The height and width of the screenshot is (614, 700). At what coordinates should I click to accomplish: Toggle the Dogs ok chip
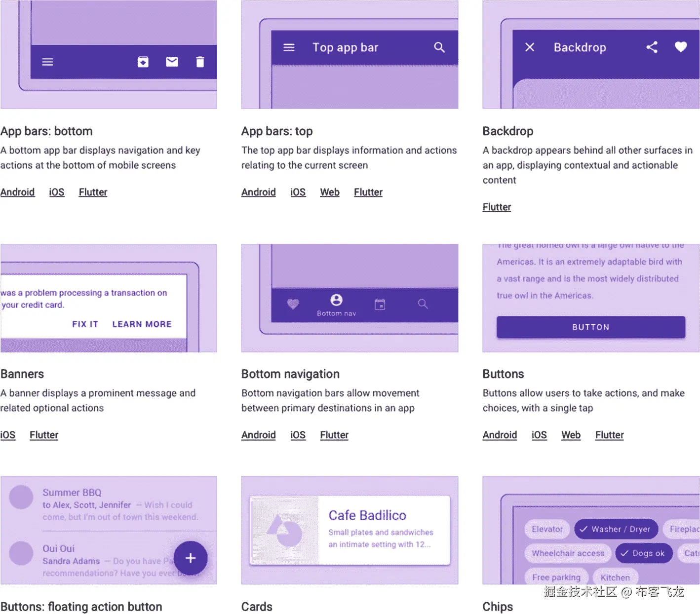click(x=643, y=553)
